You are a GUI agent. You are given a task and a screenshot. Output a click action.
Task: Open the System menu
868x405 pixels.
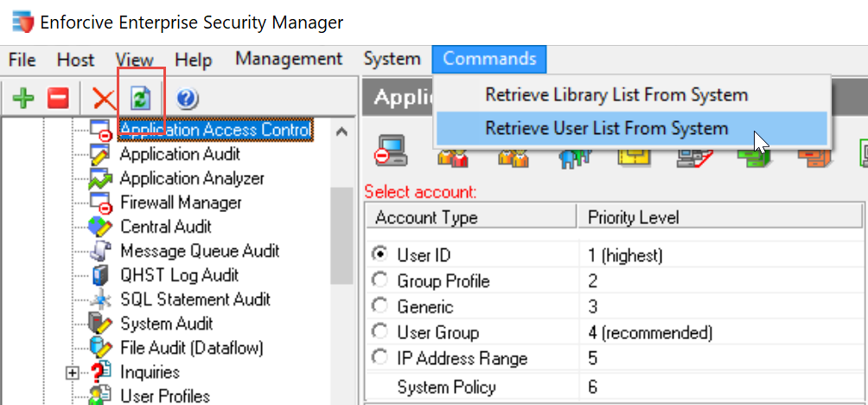point(392,59)
